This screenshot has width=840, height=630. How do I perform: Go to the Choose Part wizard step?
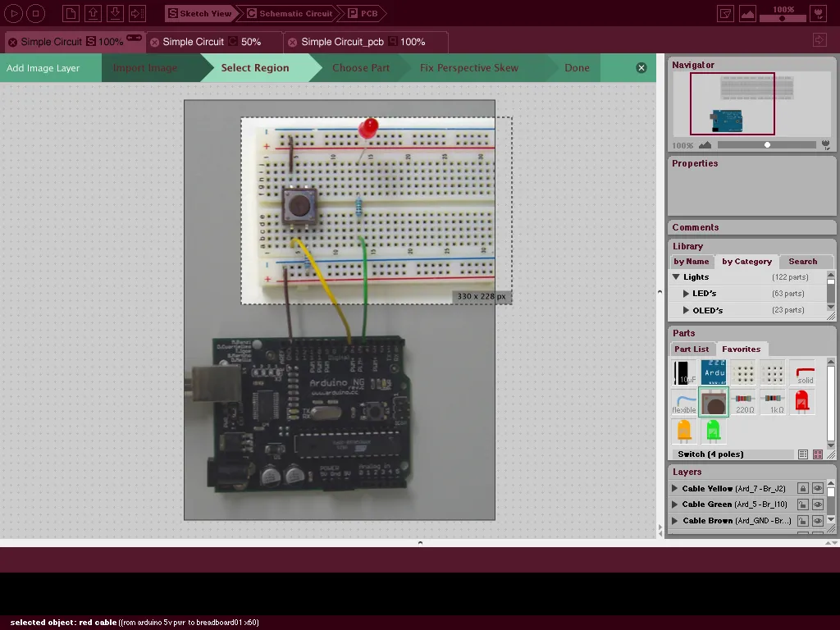pyautogui.click(x=361, y=68)
